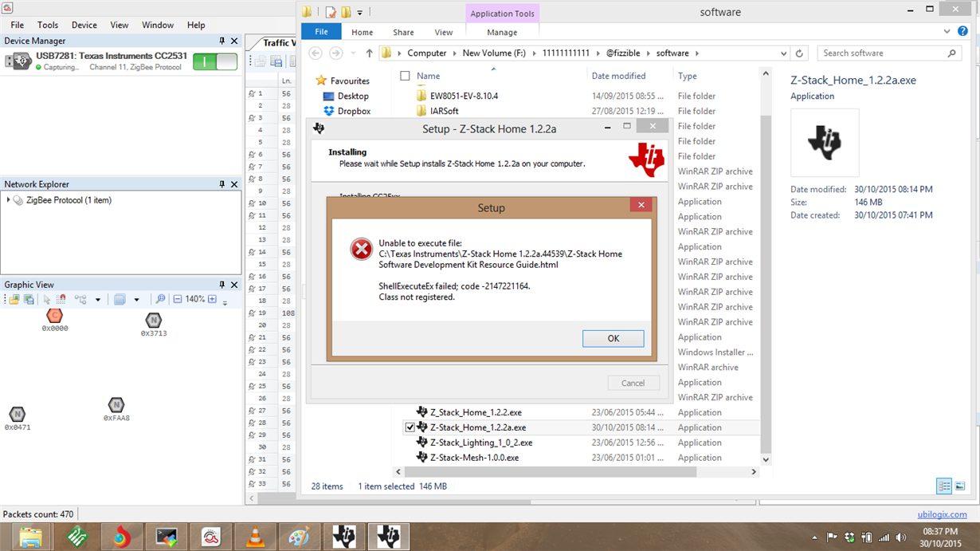Screen dimensions: 980x551
Task: Switch to Explorer View ribbon tab
Action: coord(444,32)
